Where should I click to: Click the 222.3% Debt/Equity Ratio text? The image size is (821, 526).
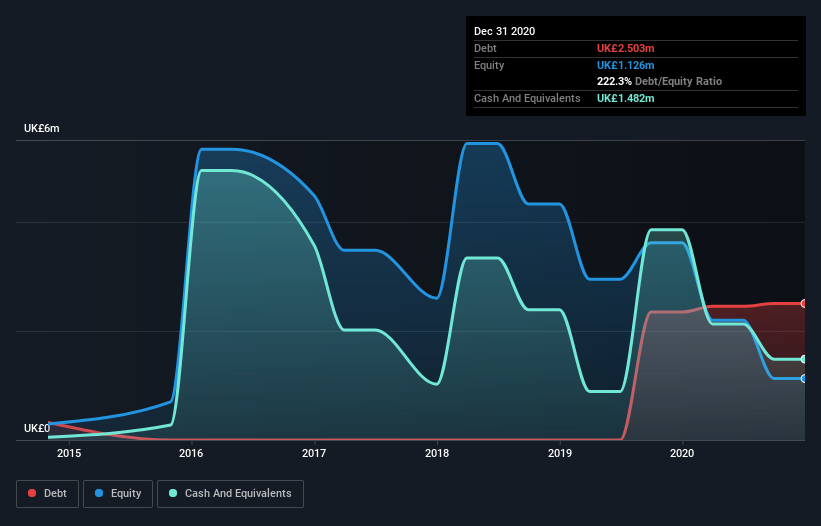point(659,82)
